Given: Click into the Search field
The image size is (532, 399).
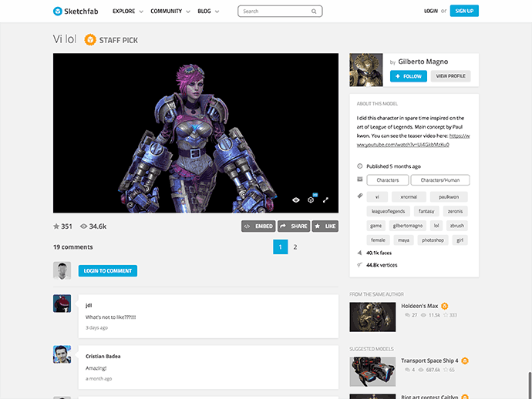Looking at the screenshot, I should [x=280, y=12].
